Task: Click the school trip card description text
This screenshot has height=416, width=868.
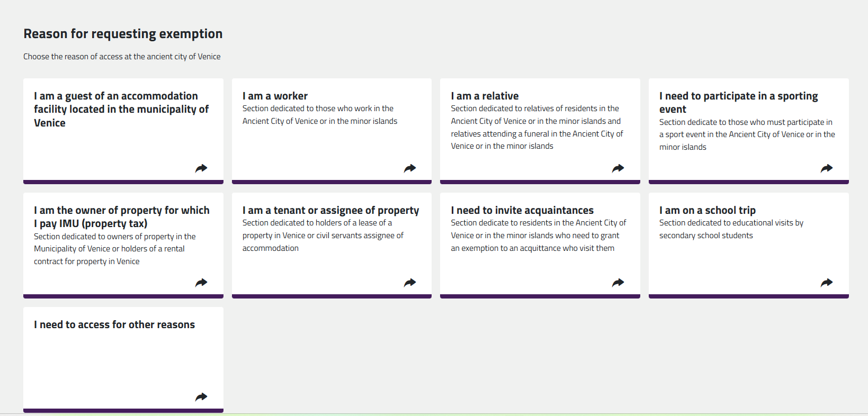Action: click(731, 229)
